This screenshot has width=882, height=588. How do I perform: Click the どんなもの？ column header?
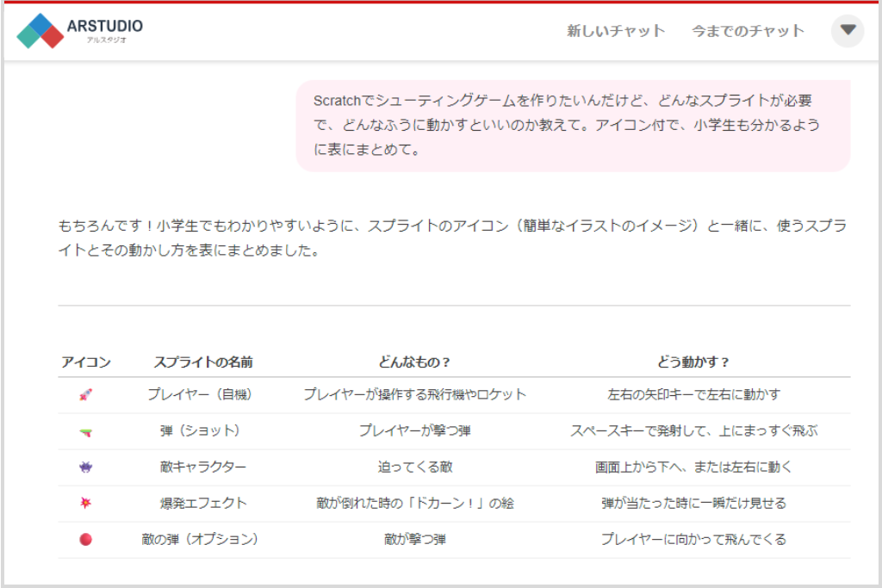[414, 362]
